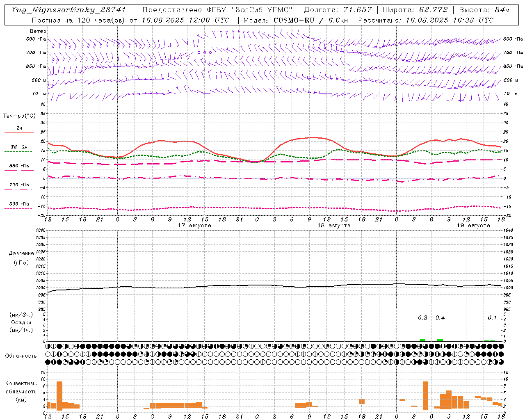Select the Облачность row label
Viewport: 525px width, 420px height.
click(x=21, y=356)
